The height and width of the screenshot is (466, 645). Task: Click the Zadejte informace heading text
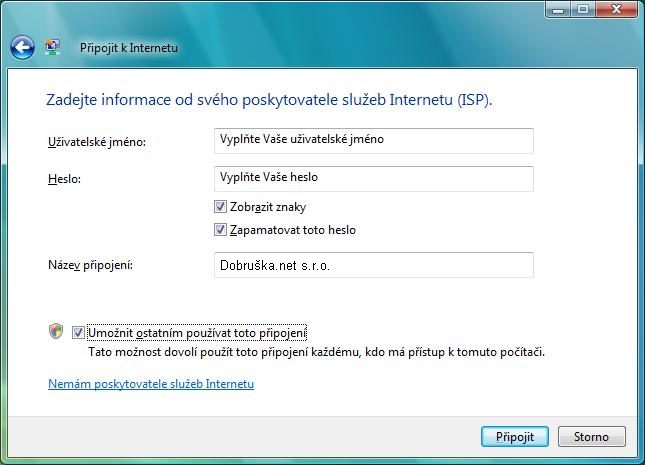point(270,101)
